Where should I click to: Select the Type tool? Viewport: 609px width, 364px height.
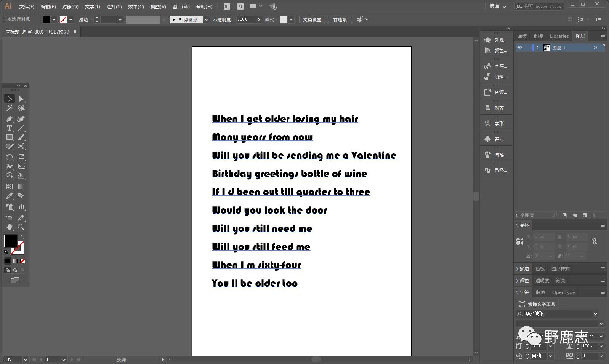(10, 128)
